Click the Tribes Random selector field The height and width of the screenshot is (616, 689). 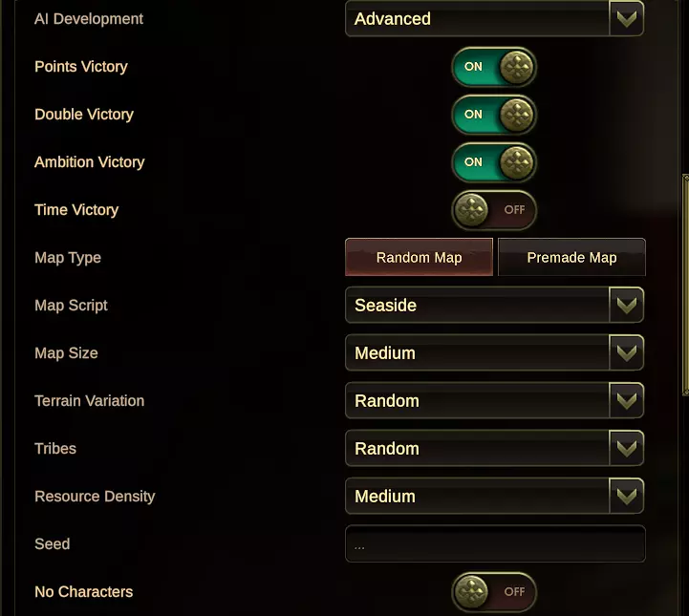(478, 449)
